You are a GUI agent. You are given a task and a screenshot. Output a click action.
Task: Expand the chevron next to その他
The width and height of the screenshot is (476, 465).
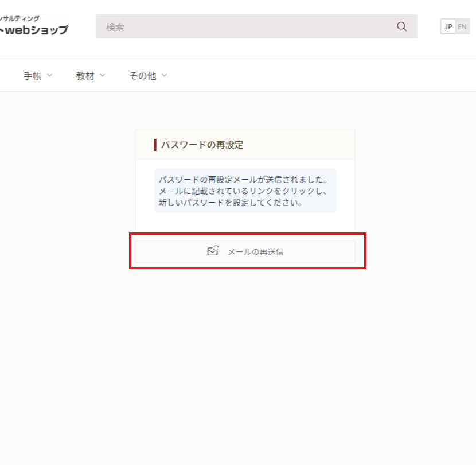(164, 75)
